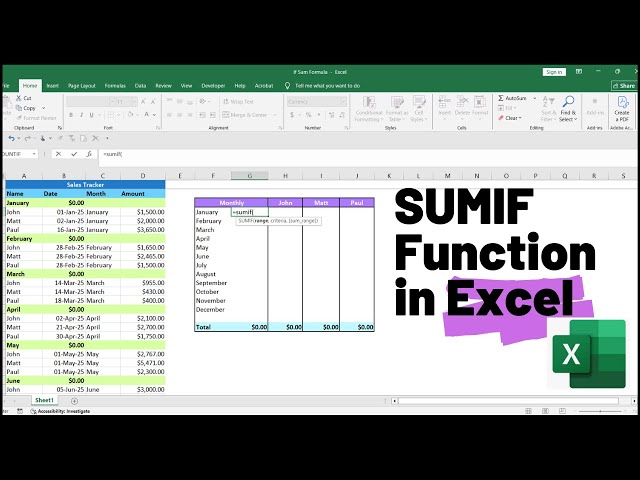Click the zoom slider in status bar

point(600,411)
